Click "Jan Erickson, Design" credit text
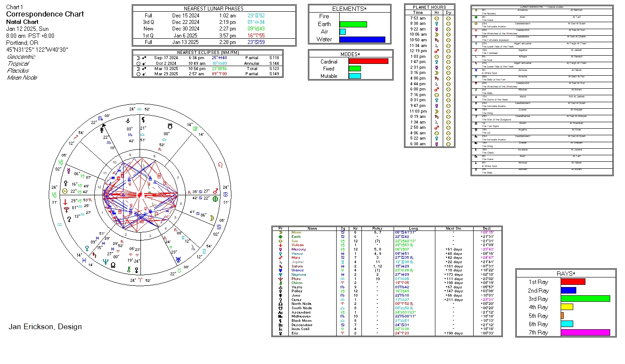This screenshot has height=364, width=625. click(x=45, y=327)
